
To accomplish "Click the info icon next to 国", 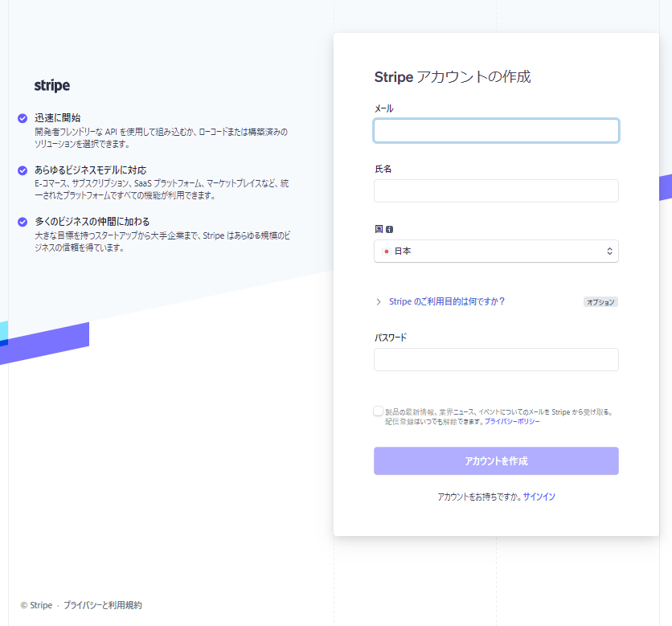I will 389,229.
